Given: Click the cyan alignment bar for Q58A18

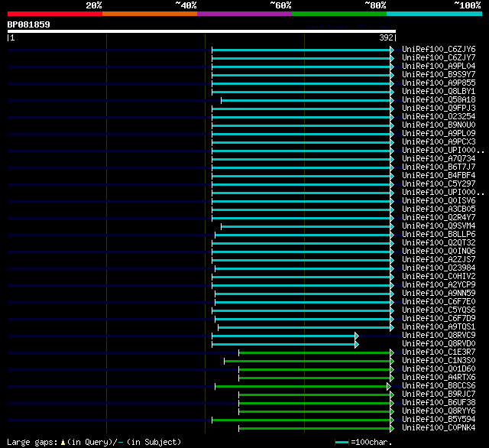Looking at the screenshot, I should pyautogui.click(x=306, y=100).
